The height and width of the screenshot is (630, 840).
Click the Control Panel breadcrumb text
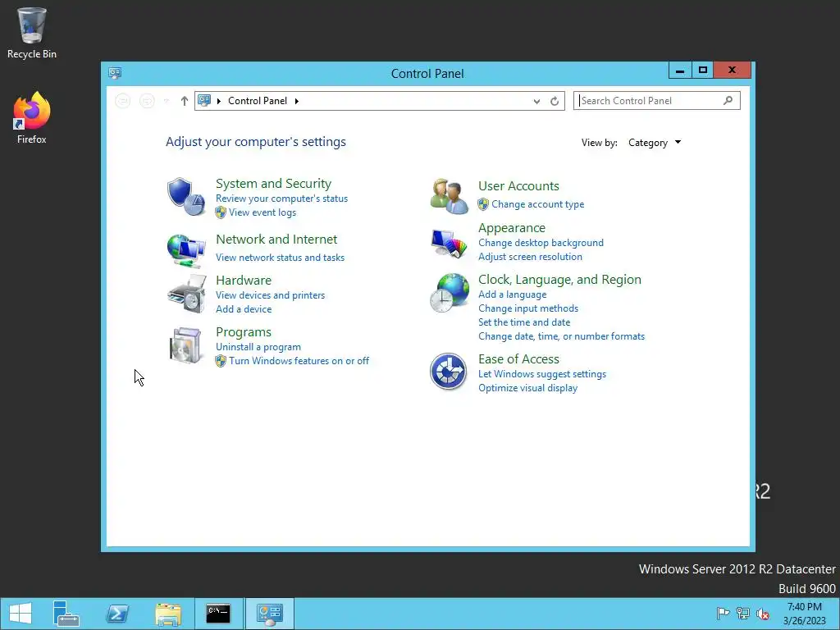258,101
